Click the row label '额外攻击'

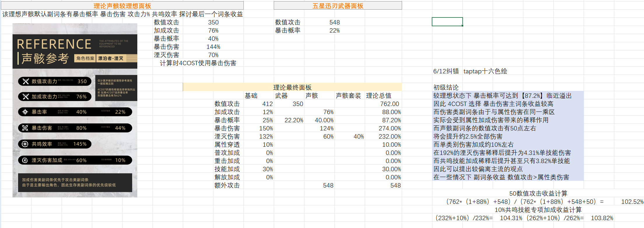(227, 185)
